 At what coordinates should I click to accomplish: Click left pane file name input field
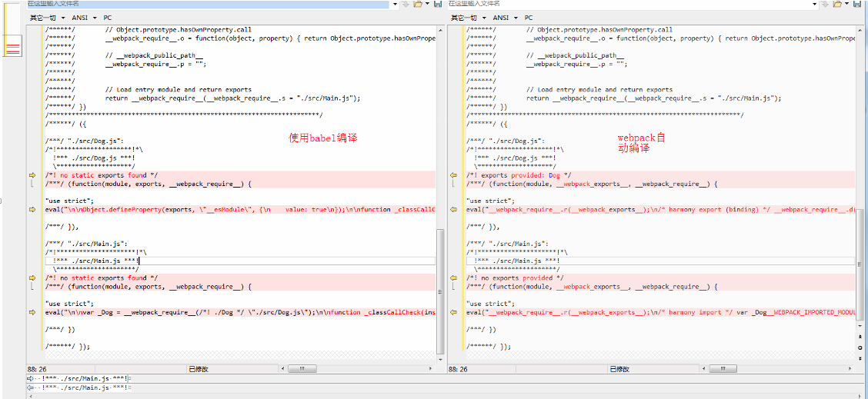pyautogui.click(x=208, y=4)
